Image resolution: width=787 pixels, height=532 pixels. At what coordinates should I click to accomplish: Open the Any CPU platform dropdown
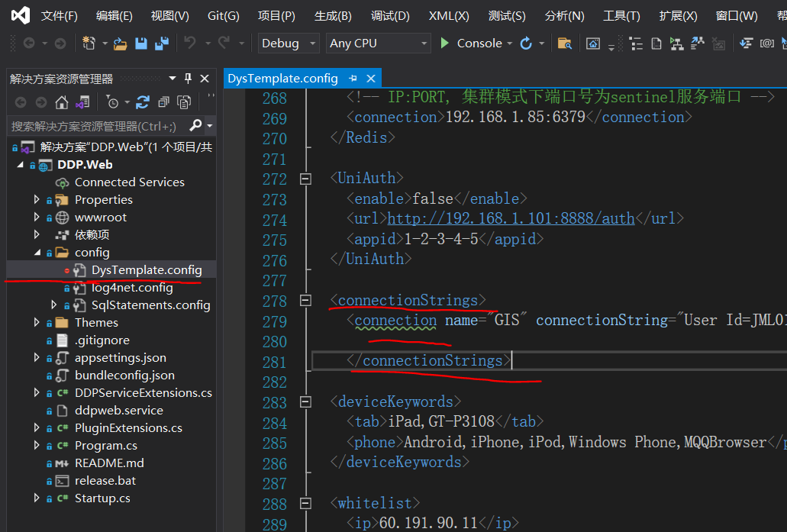(x=379, y=44)
